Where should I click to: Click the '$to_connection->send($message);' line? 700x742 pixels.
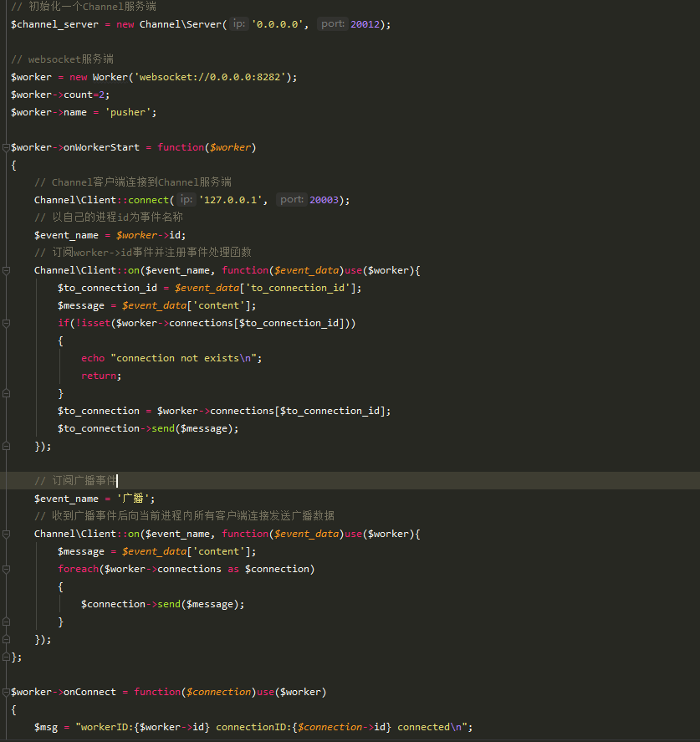pos(148,428)
